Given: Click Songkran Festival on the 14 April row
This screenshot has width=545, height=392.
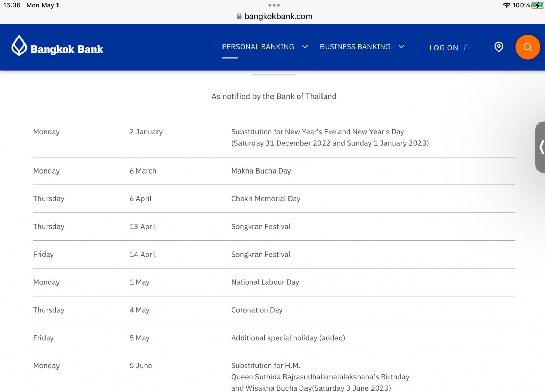Looking at the screenshot, I should coord(261,255).
